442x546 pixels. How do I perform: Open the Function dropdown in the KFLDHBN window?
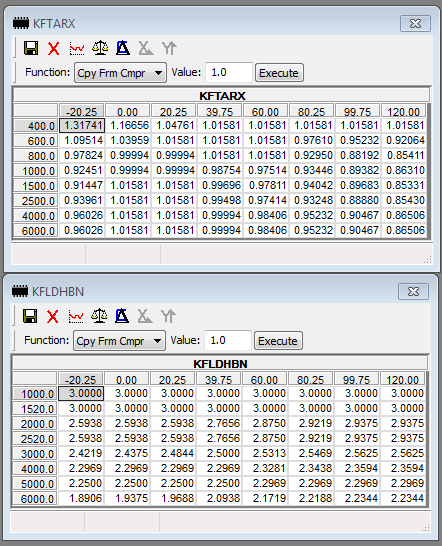click(119, 341)
